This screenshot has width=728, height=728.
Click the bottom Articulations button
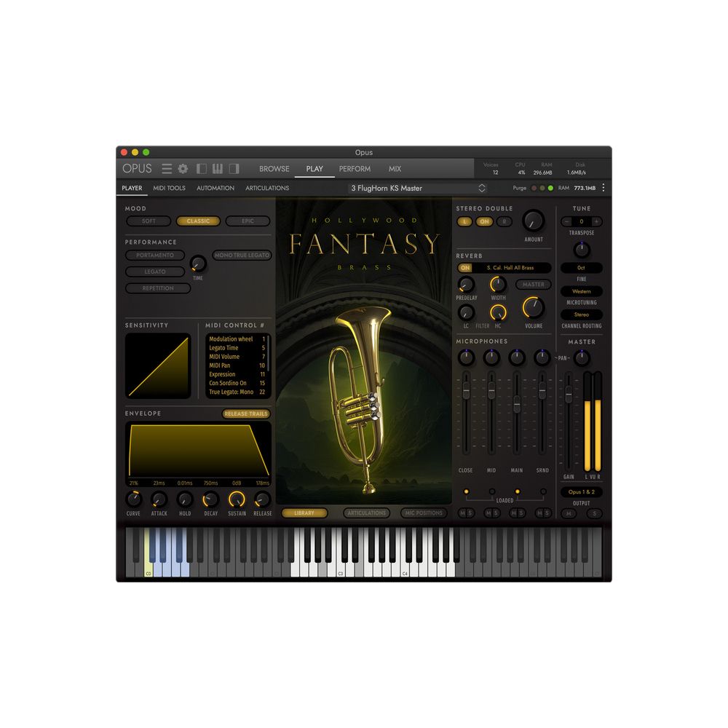pos(366,513)
